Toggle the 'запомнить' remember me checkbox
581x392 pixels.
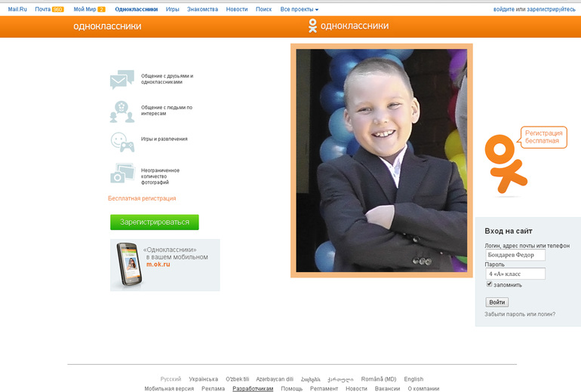click(489, 284)
